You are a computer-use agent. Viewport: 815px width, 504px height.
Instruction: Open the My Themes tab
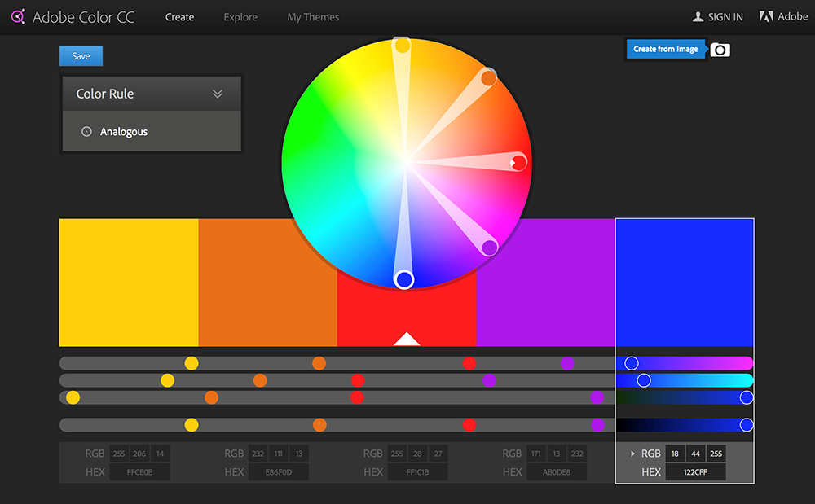[313, 17]
